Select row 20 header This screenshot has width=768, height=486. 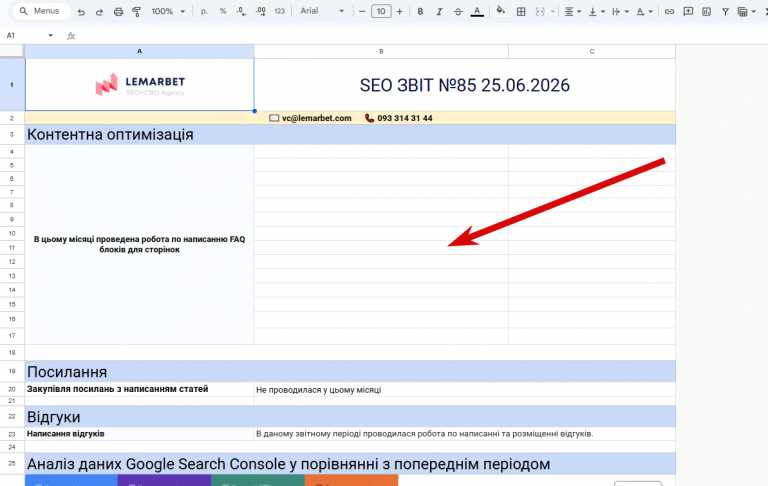click(x=12, y=389)
